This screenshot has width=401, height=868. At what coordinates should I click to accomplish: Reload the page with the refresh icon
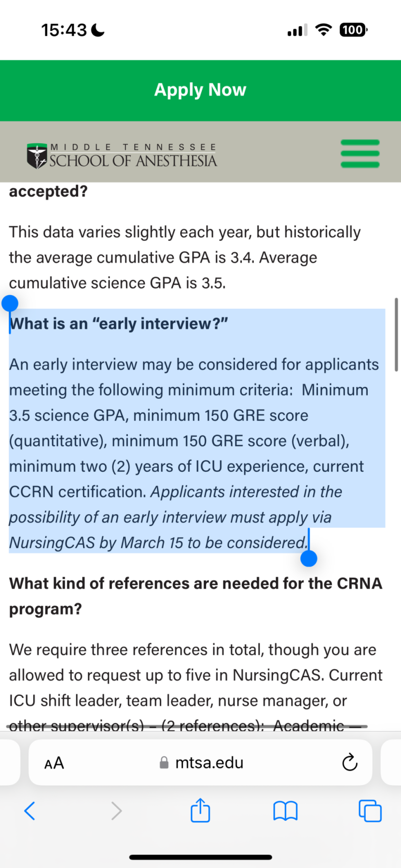pyautogui.click(x=349, y=763)
